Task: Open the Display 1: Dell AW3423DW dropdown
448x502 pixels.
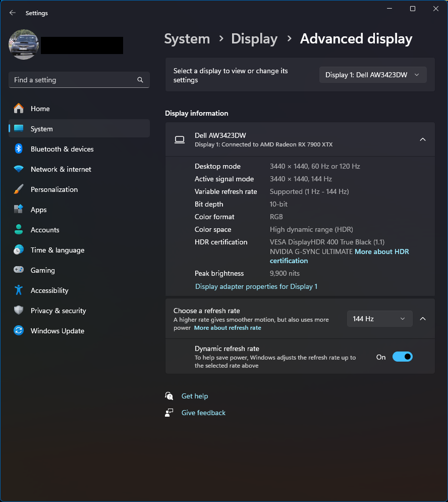Action: pos(373,75)
